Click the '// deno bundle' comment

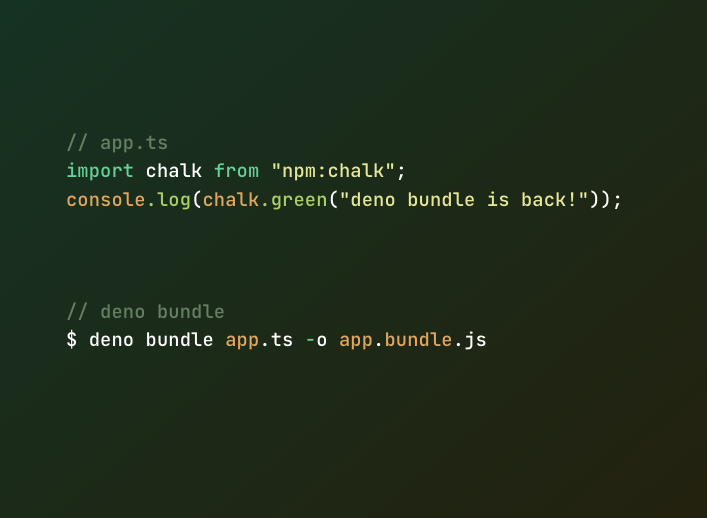pyautogui.click(x=146, y=312)
